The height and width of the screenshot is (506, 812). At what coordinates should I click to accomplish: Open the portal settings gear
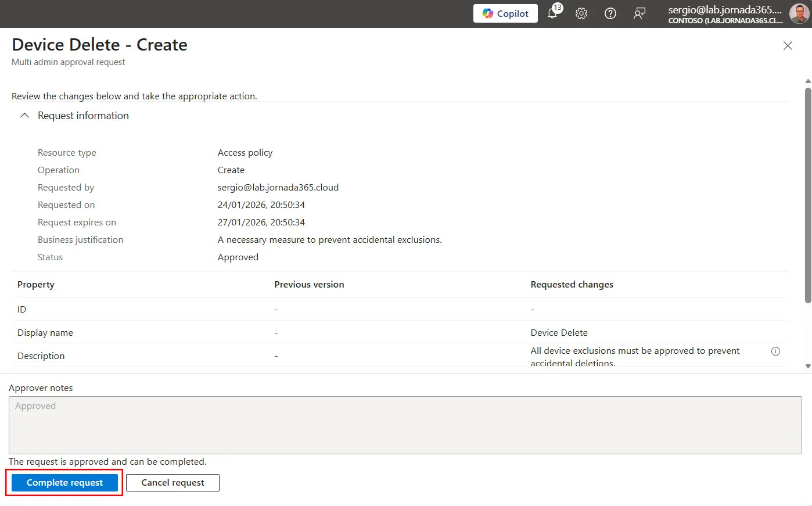point(581,13)
